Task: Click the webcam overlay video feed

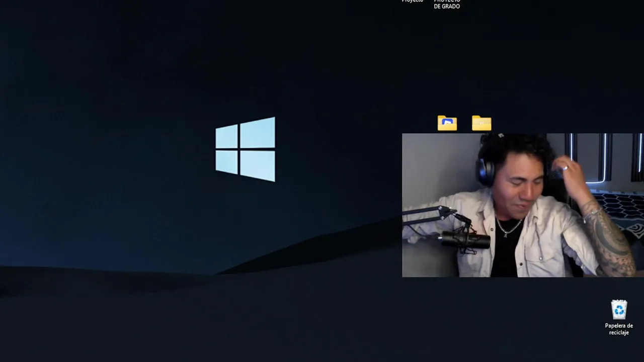Action: coord(523,205)
